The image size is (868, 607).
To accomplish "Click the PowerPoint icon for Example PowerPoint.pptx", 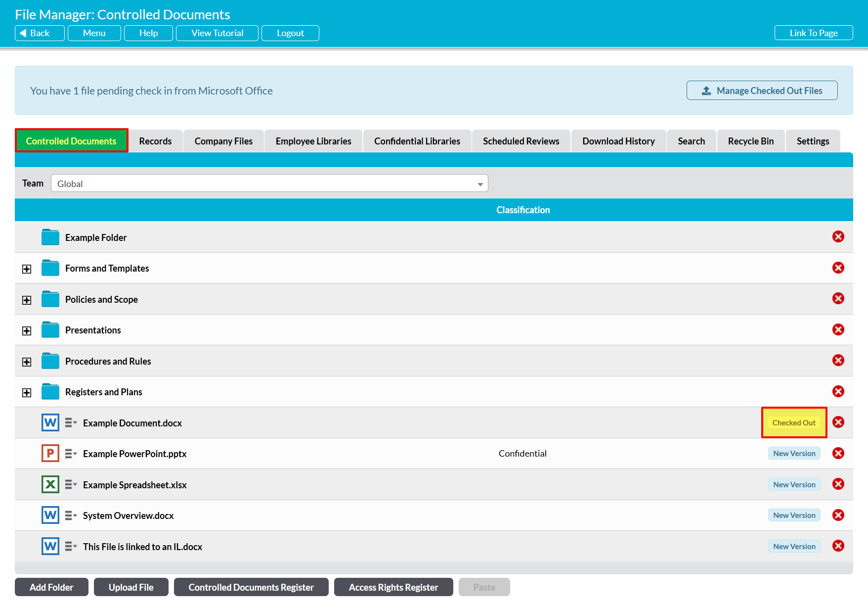I will (50, 454).
